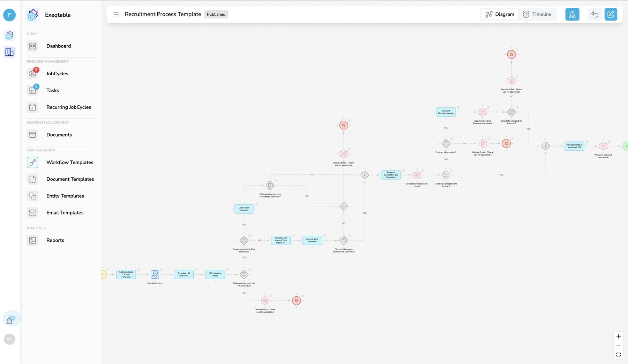Click the Published status badge
The height and width of the screenshot is (364, 628).
(216, 14)
